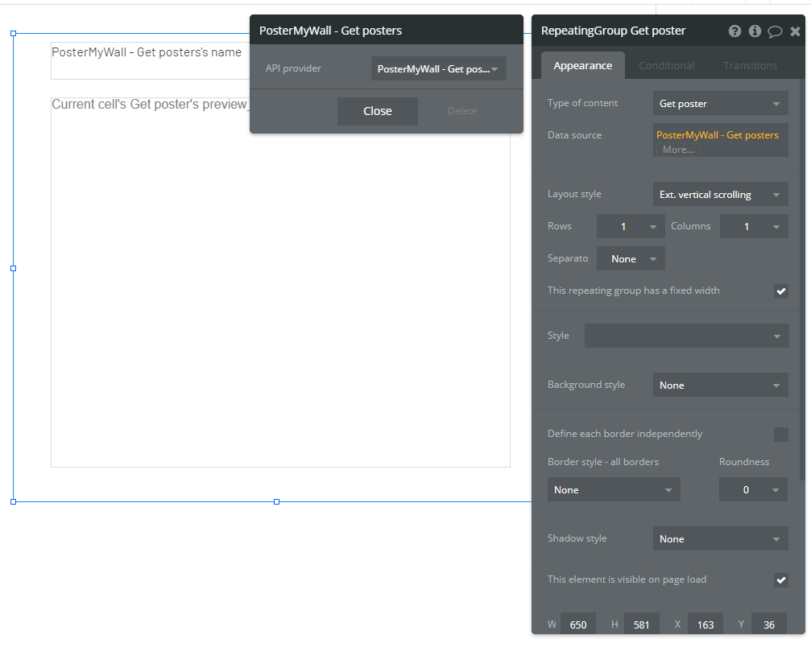Click the PosterMyWall - Get posters popup title

[330, 31]
